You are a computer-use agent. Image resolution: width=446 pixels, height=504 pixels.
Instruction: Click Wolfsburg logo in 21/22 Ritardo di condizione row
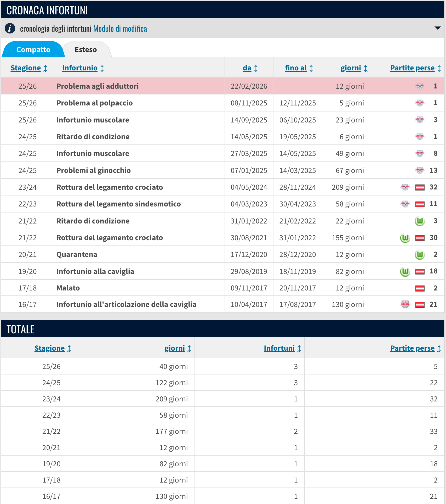click(x=420, y=221)
